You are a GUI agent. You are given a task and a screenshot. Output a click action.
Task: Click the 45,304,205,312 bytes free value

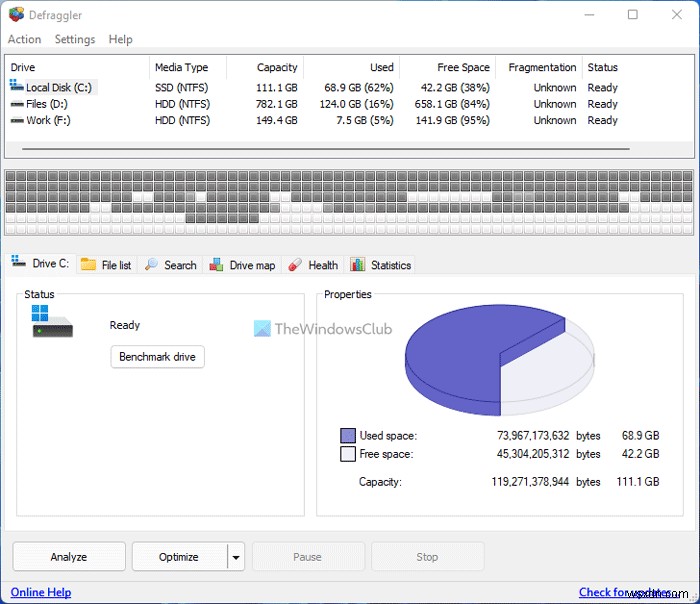533,454
